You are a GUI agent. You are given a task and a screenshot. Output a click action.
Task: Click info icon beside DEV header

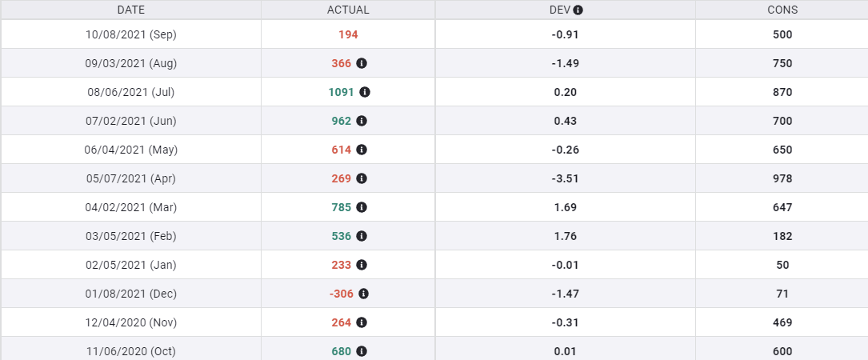point(578,10)
